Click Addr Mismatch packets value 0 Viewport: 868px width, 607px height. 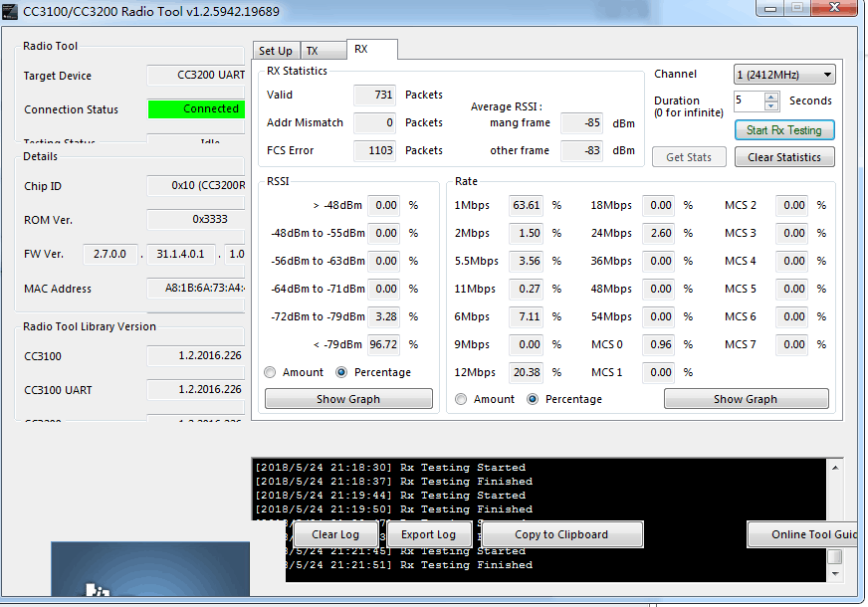[x=374, y=122]
